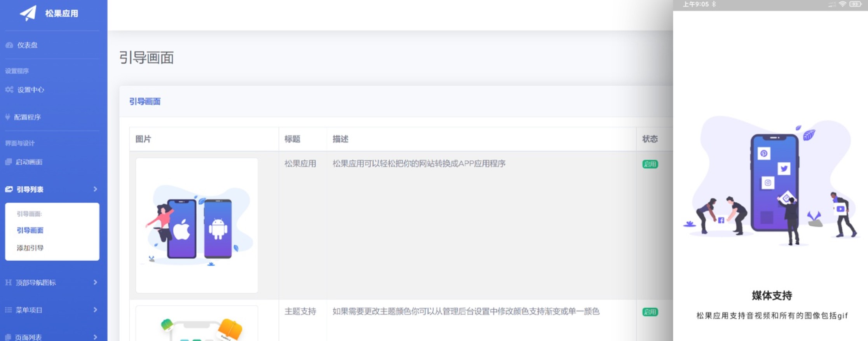This screenshot has height=341, width=868.
Task: Click the description 松果应用可以轻松把你的网站转换成APP应用程序
Action: click(x=419, y=164)
